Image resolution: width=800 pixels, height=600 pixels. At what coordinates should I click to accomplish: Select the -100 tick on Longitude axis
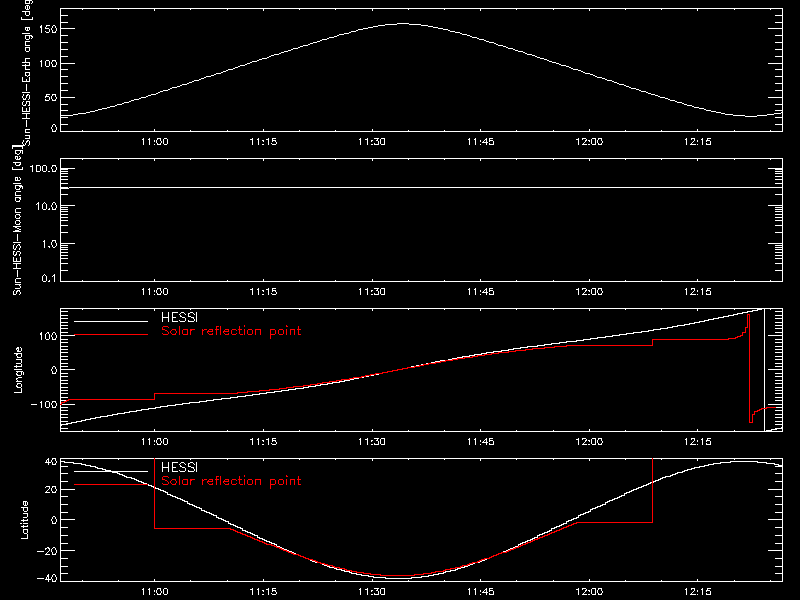pos(44,404)
